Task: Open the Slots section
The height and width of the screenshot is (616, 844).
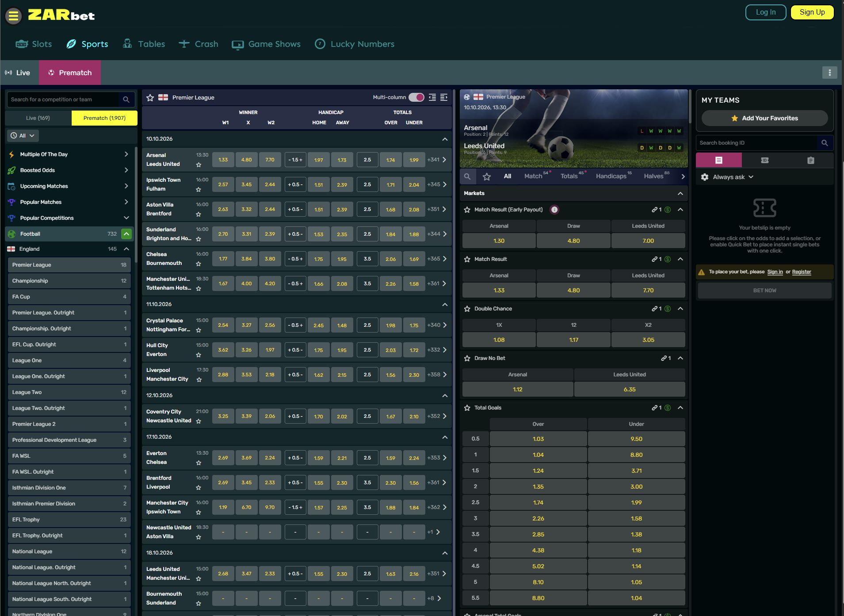Action: [34, 44]
